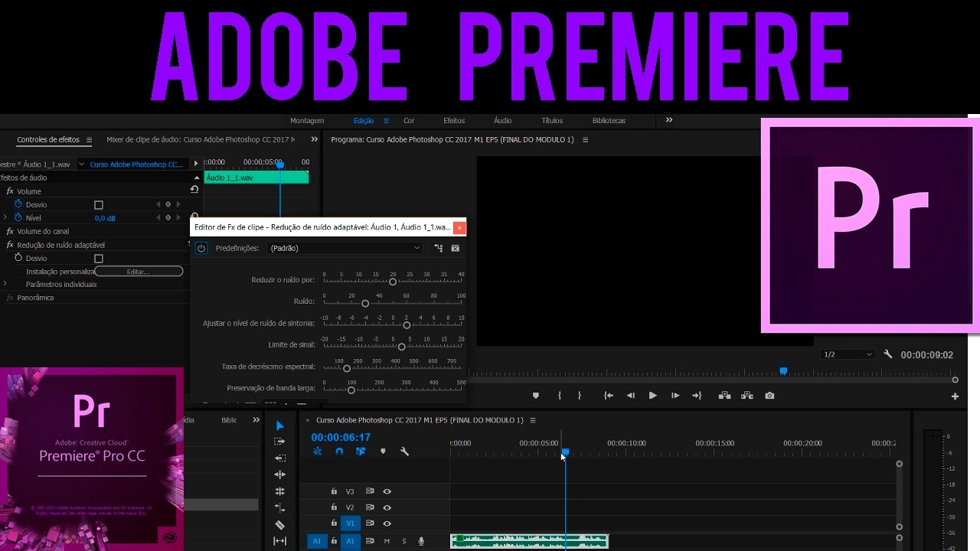This screenshot has height=551, width=980.
Task: Select the Rate Stretch tool
Action: click(279, 508)
